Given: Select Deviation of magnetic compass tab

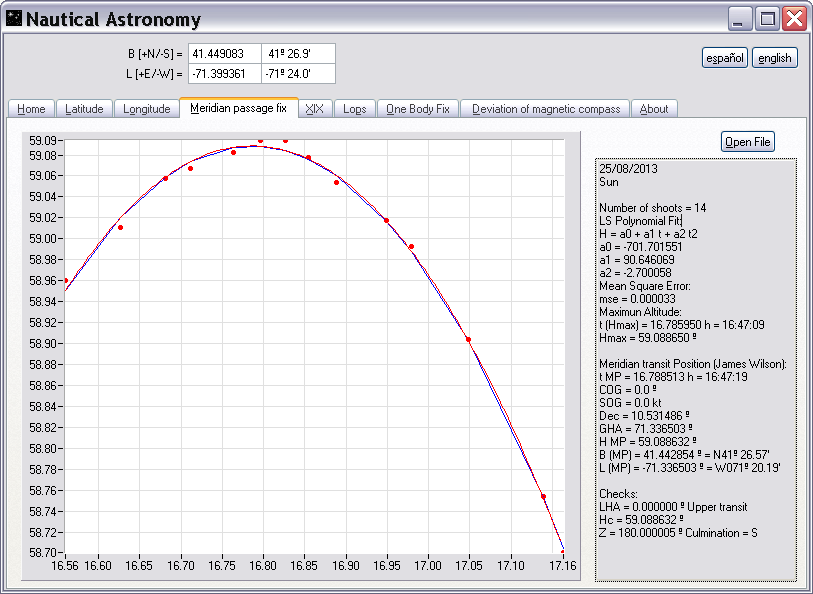Looking at the screenshot, I should click(546, 109).
